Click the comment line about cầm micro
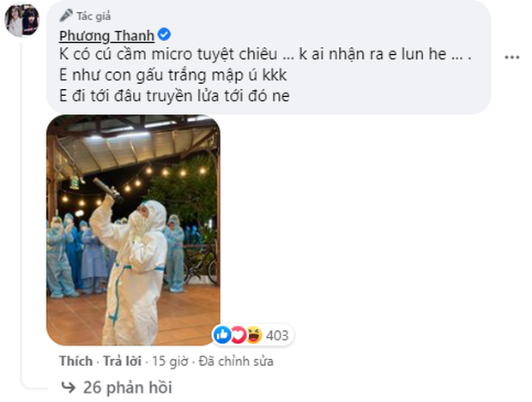This screenshot has height=402, width=532. pyautogui.click(x=265, y=54)
